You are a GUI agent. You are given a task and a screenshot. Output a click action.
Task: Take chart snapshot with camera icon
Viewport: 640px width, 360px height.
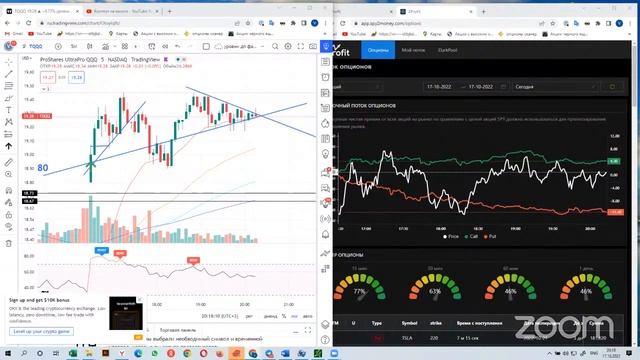[313, 47]
